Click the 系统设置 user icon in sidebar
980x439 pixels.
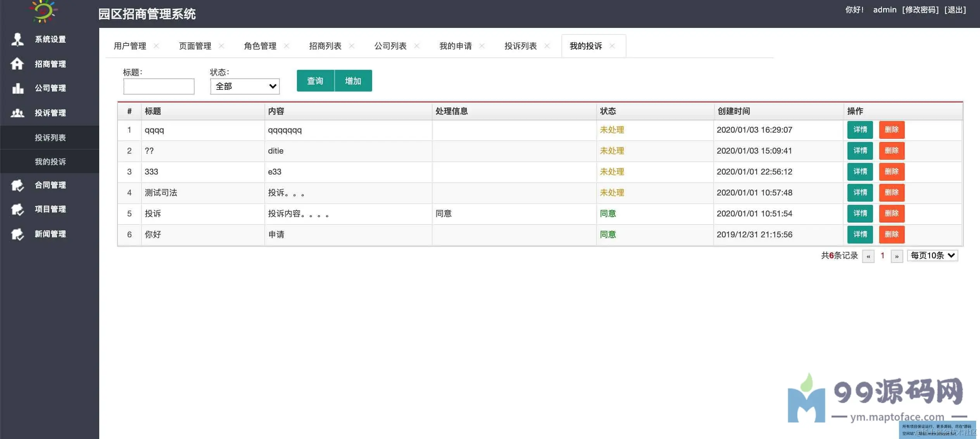pos(17,39)
